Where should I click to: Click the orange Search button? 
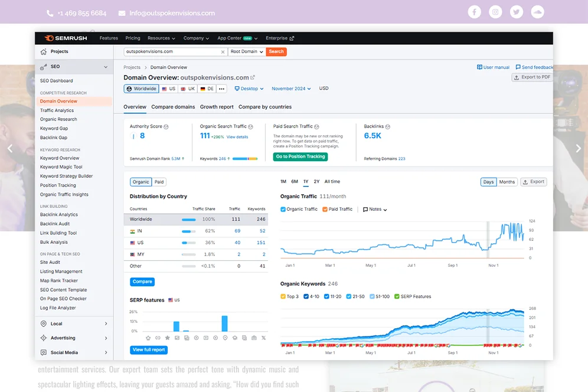[276, 52]
